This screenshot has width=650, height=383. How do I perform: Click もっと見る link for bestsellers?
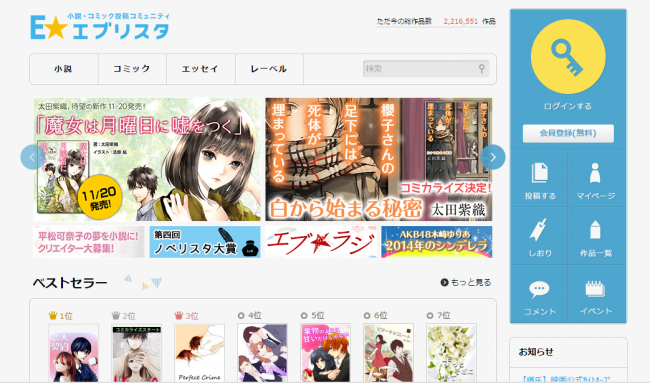(x=471, y=282)
